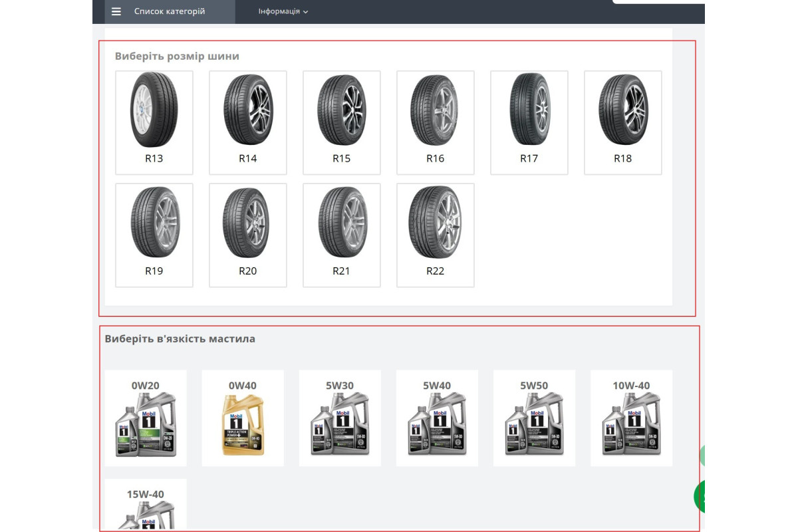Open the 10W-40 oil canister image

(631, 426)
